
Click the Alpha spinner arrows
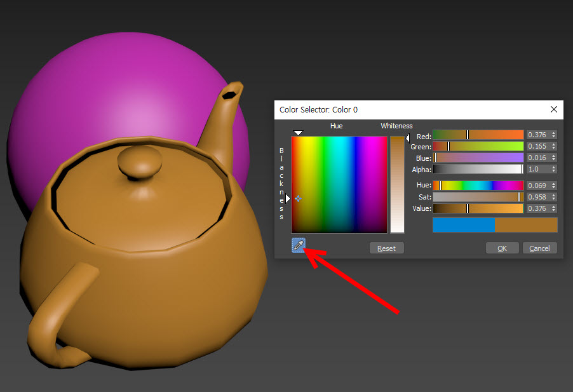[x=554, y=169]
